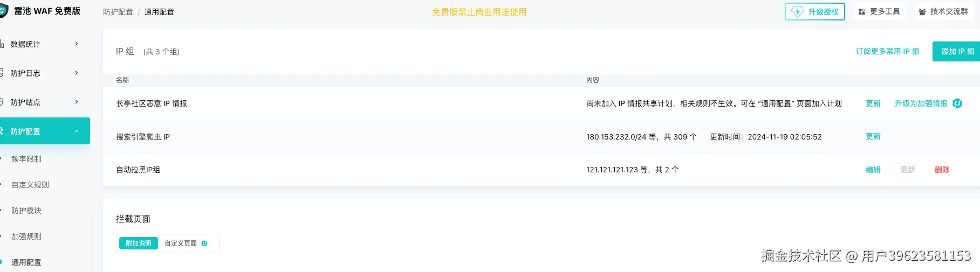Open the 自定义规则 submenu item
Image resolution: width=980 pixels, height=272 pixels.
(30, 185)
